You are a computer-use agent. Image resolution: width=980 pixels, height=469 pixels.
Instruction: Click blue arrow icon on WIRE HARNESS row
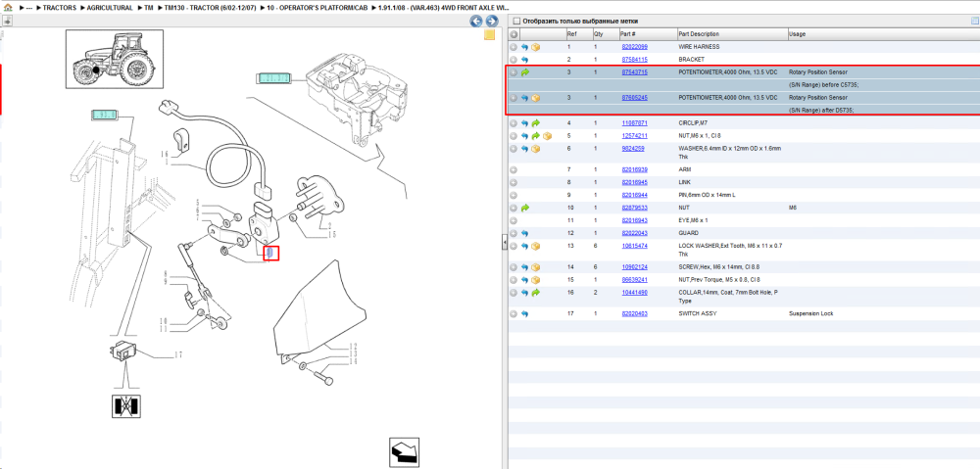tap(525, 47)
